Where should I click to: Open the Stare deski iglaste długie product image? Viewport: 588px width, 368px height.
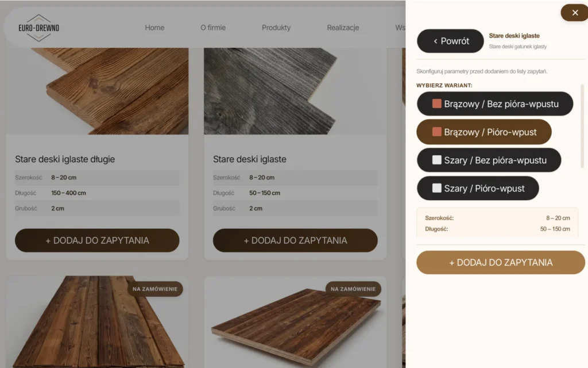[x=97, y=91]
